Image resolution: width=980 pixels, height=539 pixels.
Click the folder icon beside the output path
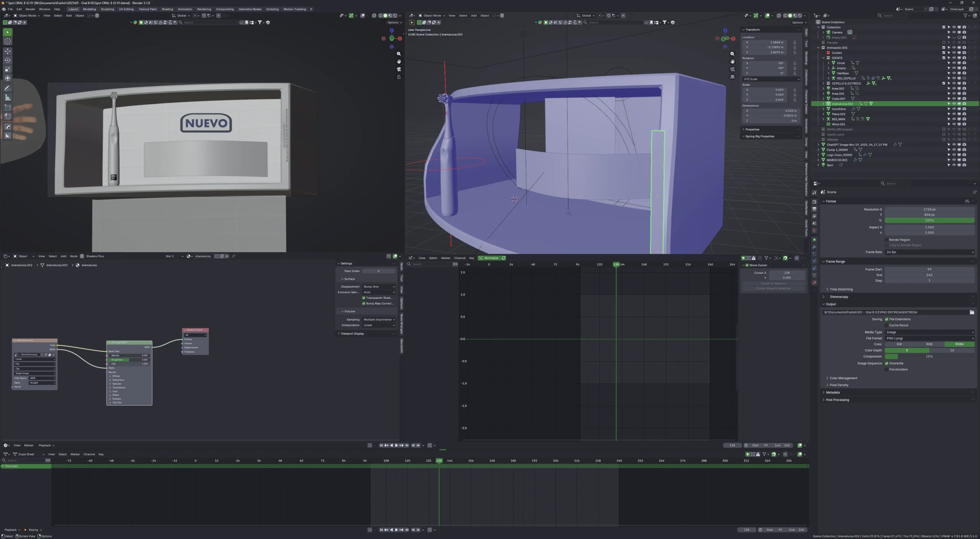972,312
